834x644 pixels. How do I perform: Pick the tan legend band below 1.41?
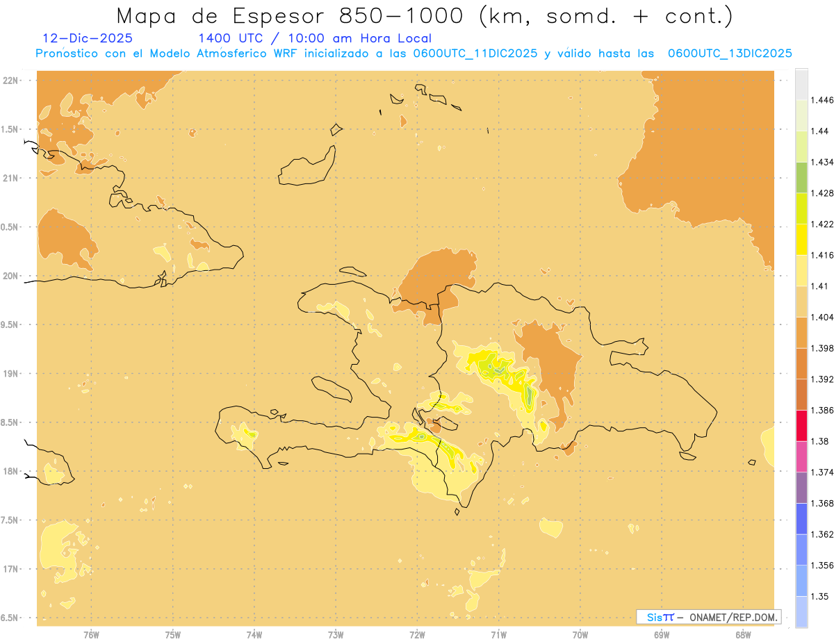[801, 301]
